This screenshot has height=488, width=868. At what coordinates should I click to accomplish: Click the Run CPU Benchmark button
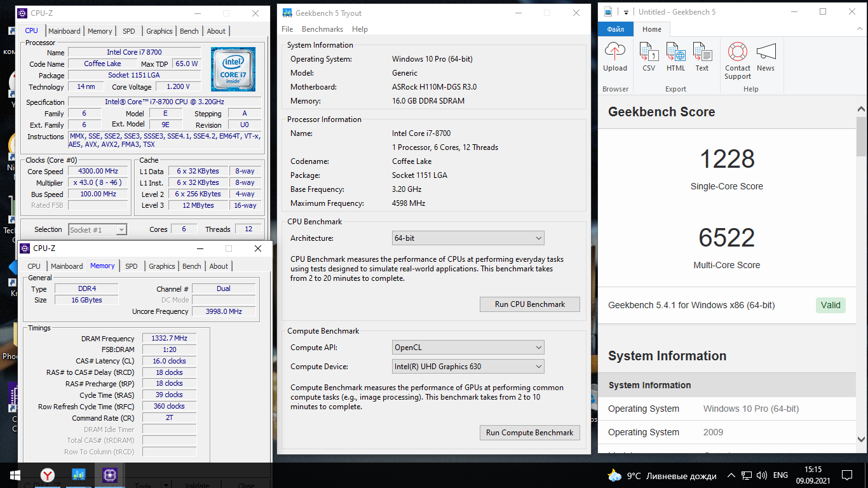point(530,304)
